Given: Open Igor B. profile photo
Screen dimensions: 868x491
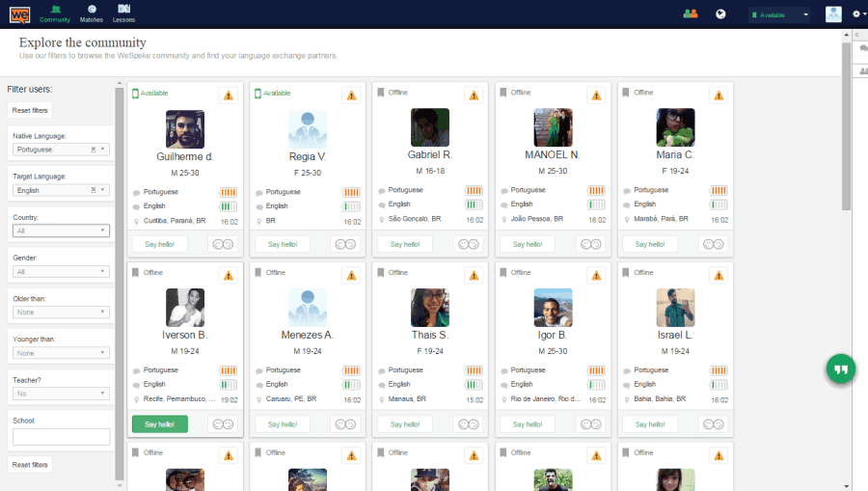Looking at the screenshot, I should 553,307.
